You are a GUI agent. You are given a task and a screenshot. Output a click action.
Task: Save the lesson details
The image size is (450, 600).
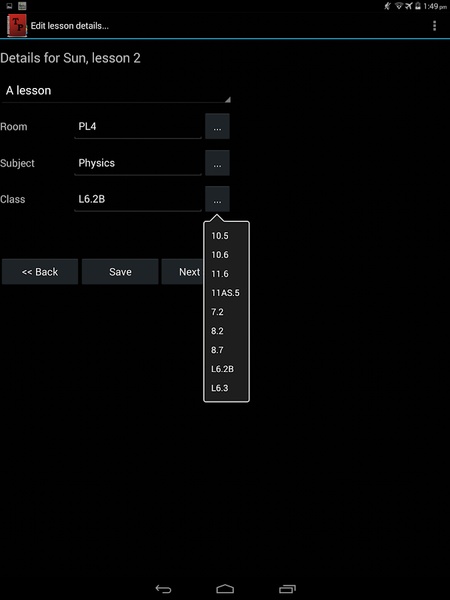coord(120,272)
